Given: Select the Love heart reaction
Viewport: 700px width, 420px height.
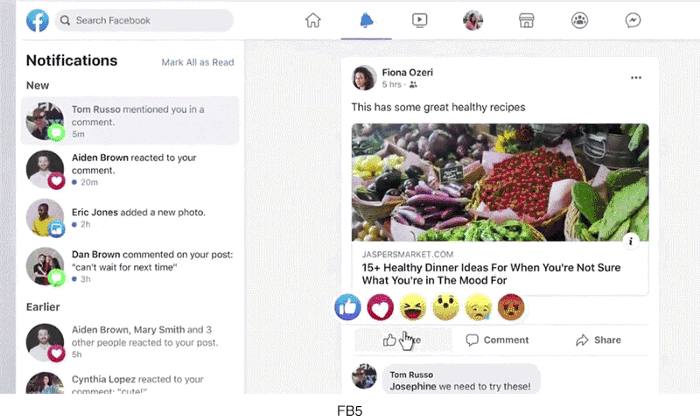Looking at the screenshot, I should (380, 308).
